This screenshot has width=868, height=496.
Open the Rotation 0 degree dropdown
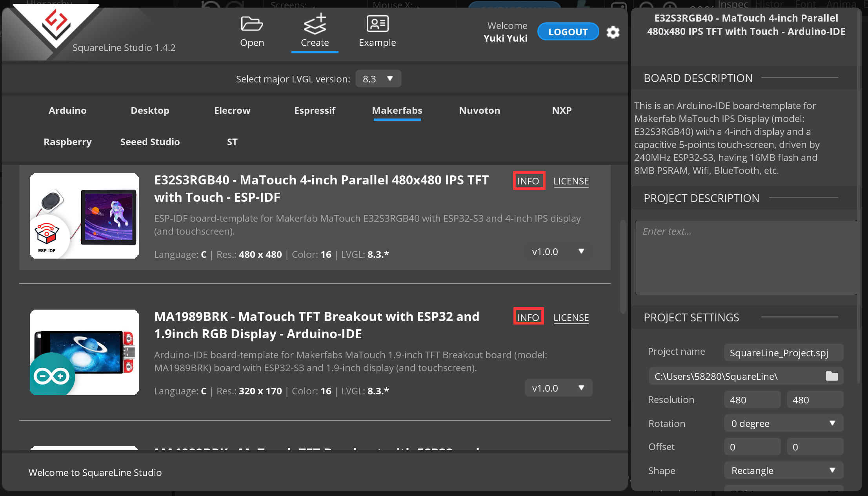pos(784,423)
